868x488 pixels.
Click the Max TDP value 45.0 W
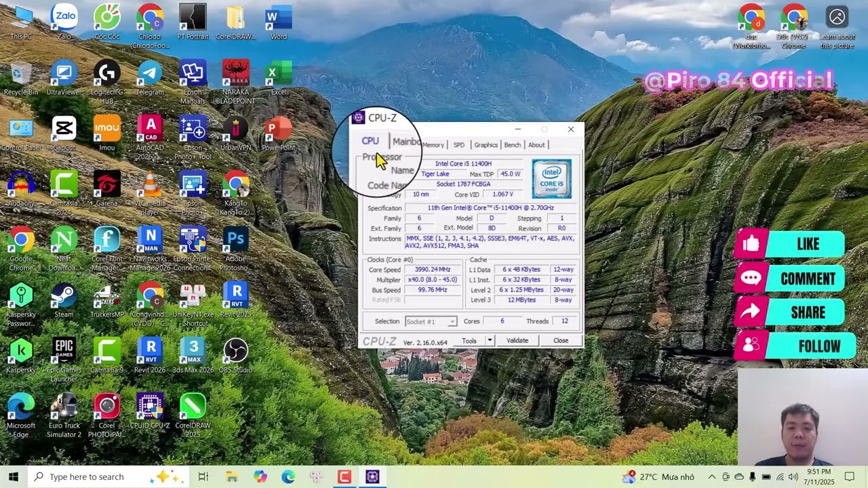pos(510,174)
